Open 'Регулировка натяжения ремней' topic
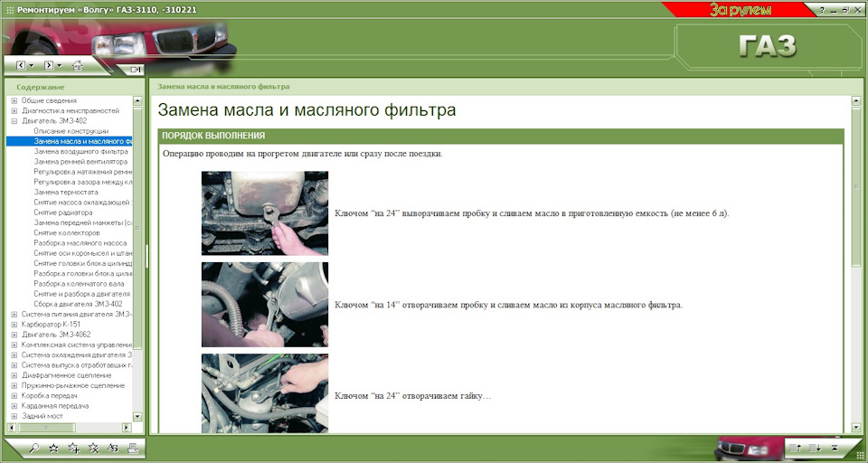868x463 pixels. tap(82, 172)
